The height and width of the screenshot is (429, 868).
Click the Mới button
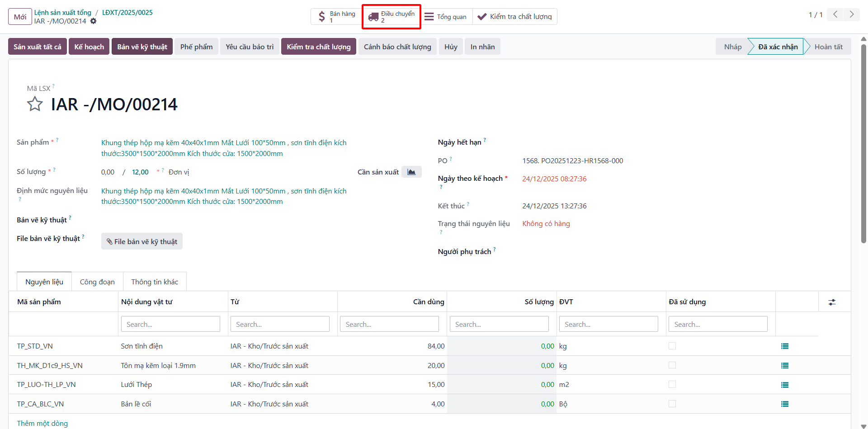point(20,17)
